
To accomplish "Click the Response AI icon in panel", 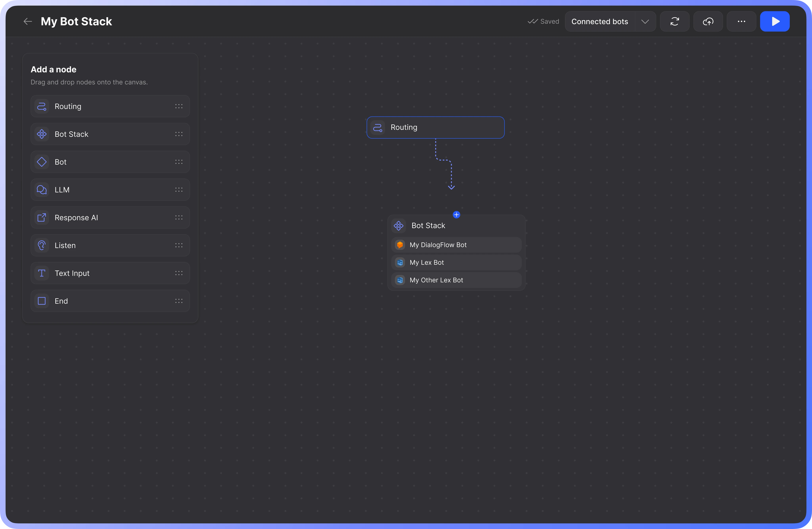I will pos(42,217).
